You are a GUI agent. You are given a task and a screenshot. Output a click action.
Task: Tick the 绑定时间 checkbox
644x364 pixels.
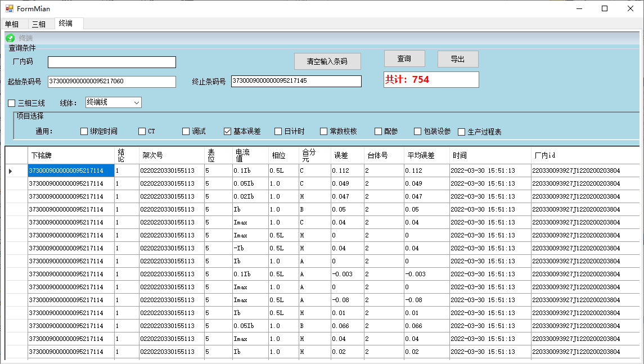click(84, 132)
